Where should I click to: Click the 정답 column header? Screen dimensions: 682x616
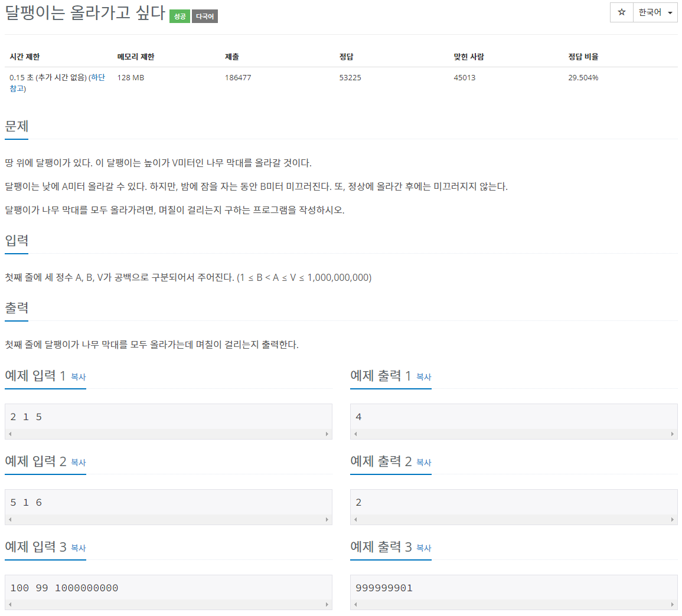pos(346,57)
